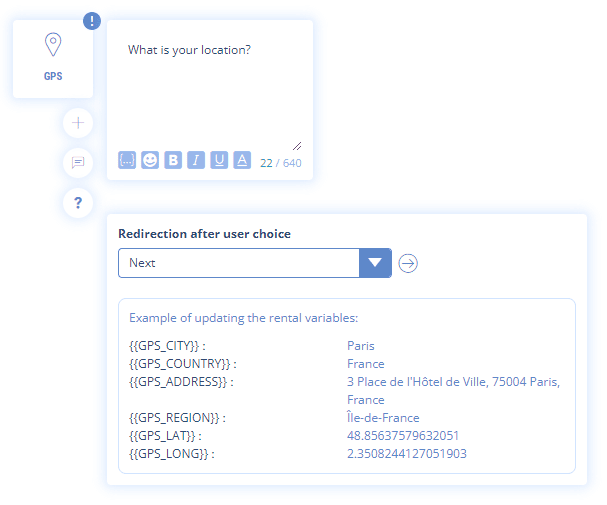Insert a variable with curly braces icon

[127, 160]
